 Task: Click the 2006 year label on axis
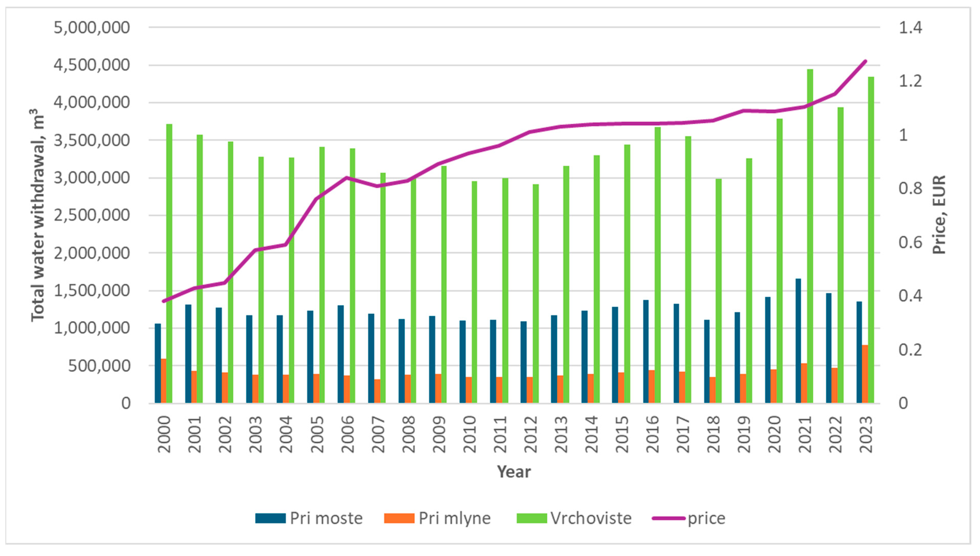(347, 434)
